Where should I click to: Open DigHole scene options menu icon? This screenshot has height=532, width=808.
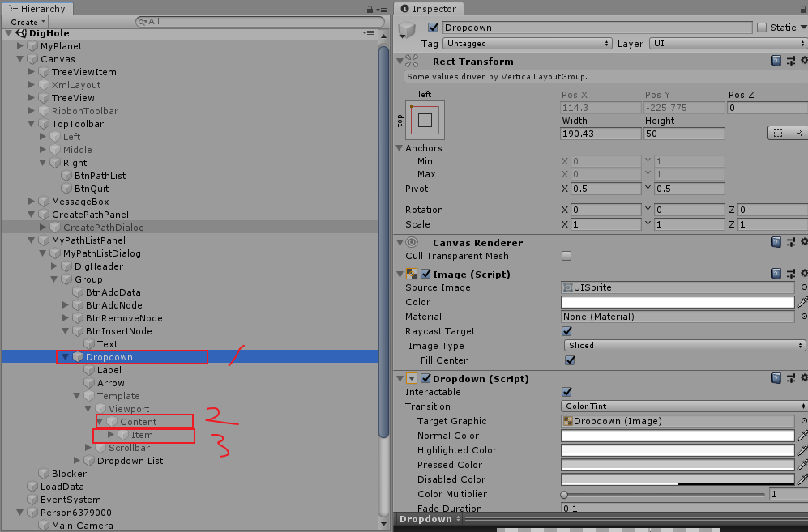368,33
